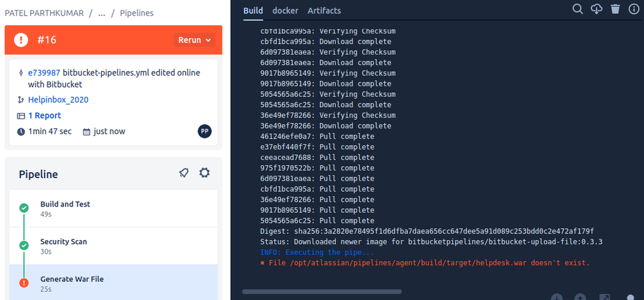Download the raw log via cloud icon
This screenshot has width=644, height=300.
click(x=596, y=9)
